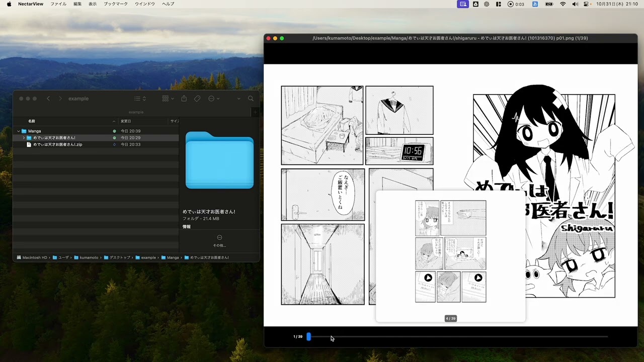Click the page slider track in NectarView

[458, 337]
